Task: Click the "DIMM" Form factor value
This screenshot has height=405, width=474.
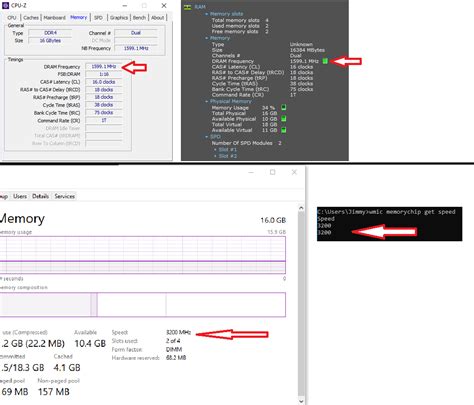Action: click(x=174, y=349)
